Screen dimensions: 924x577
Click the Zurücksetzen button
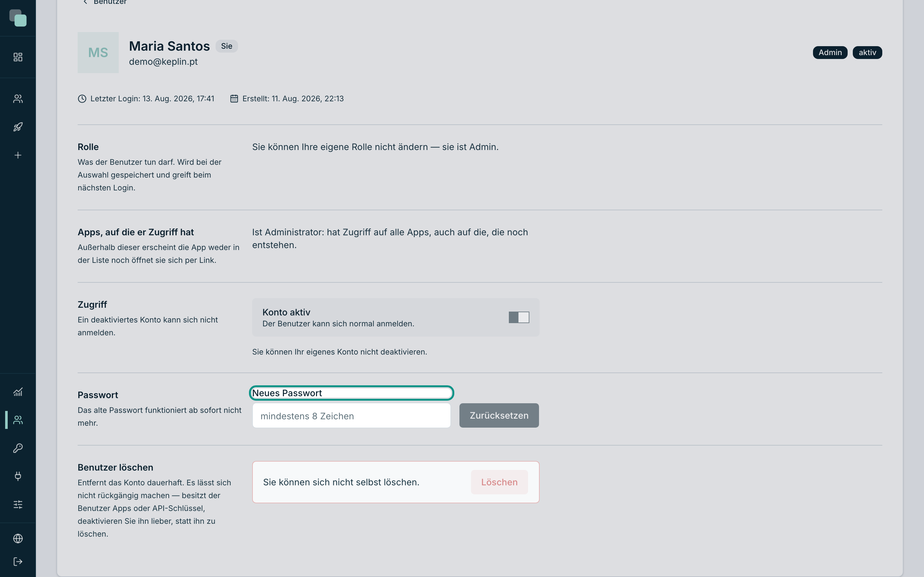coord(499,415)
